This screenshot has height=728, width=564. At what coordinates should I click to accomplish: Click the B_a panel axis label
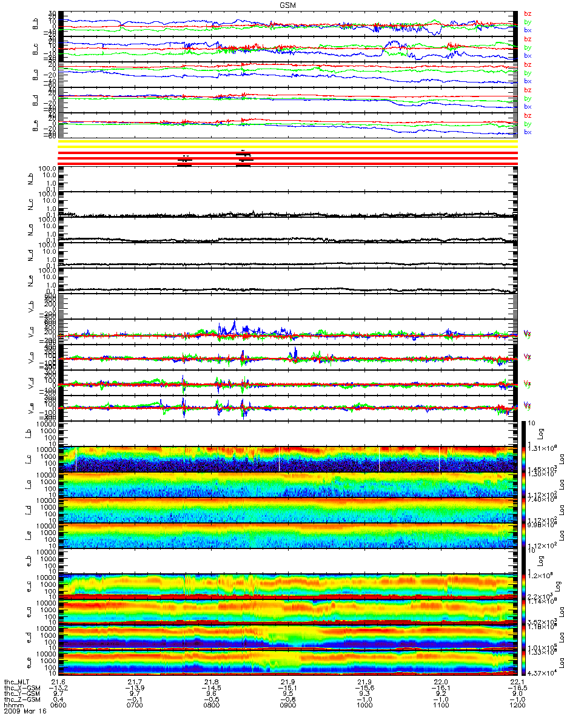pyautogui.click(x=36, y=75)
